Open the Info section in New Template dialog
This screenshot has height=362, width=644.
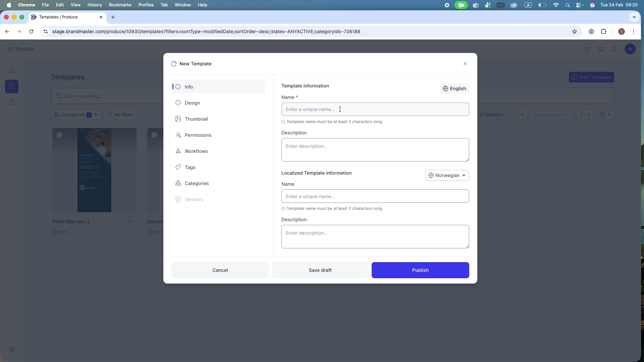[x=218, y=87]
